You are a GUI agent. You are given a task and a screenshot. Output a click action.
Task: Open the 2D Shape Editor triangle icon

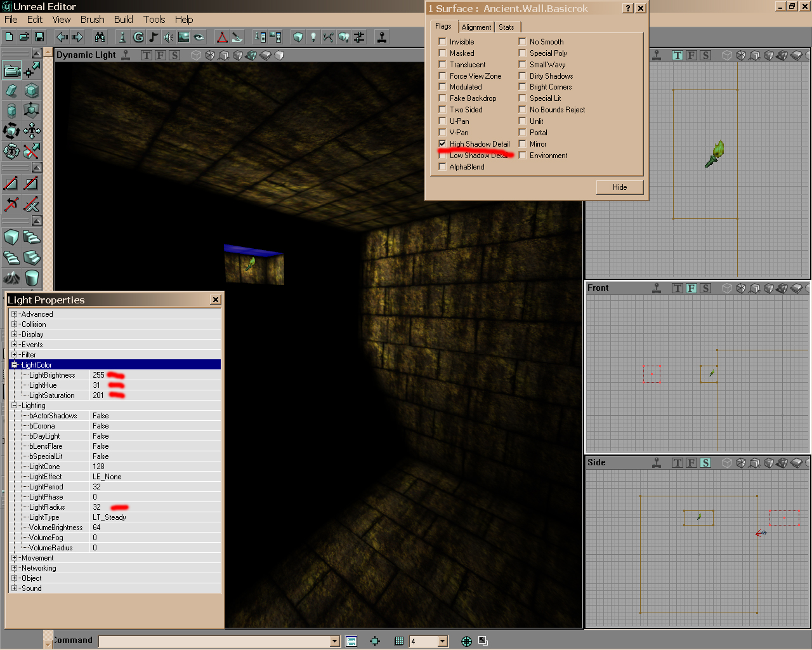click(221, 37)
